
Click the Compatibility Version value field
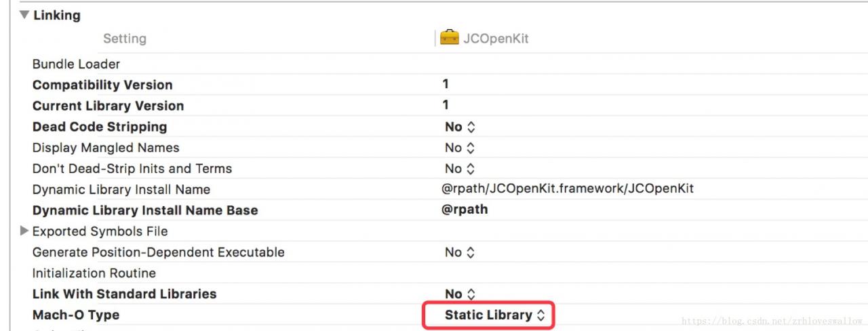coord(446,85)
